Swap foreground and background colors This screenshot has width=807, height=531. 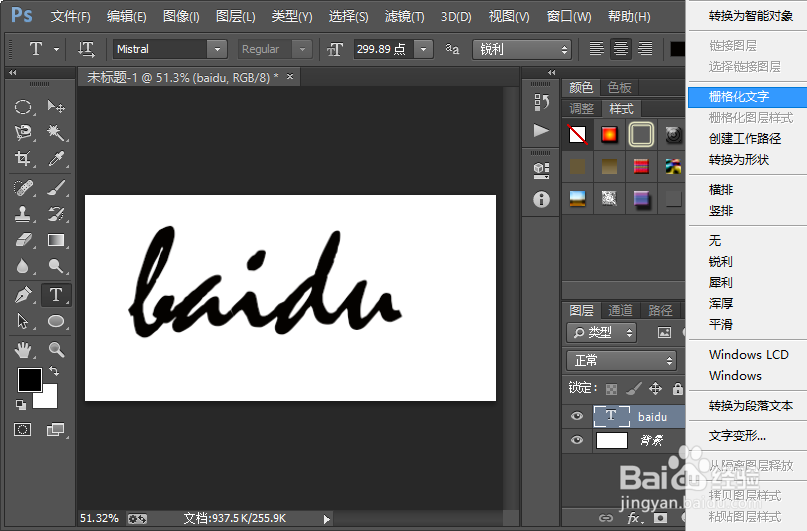click(x=54, y=370)
